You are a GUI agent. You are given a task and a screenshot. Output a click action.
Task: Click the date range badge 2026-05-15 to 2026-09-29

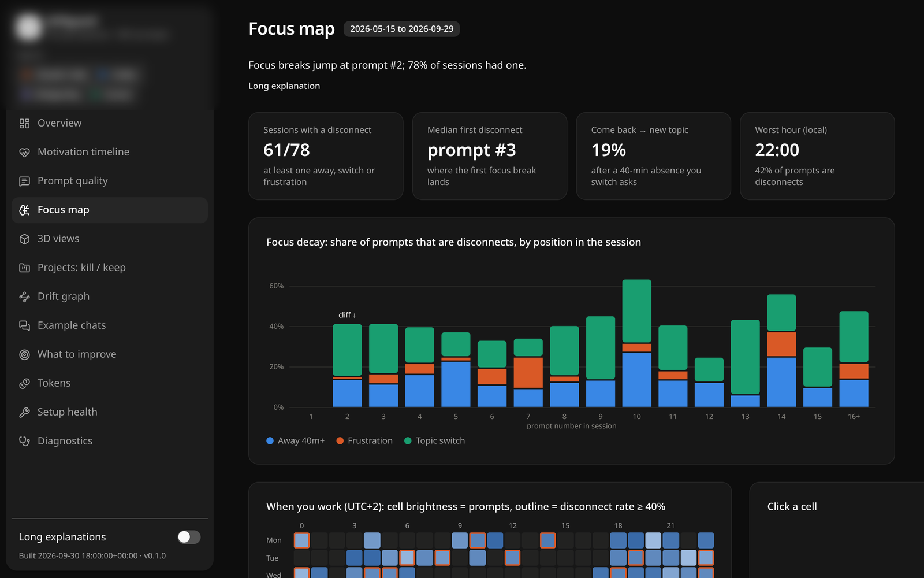coord(401,29)
